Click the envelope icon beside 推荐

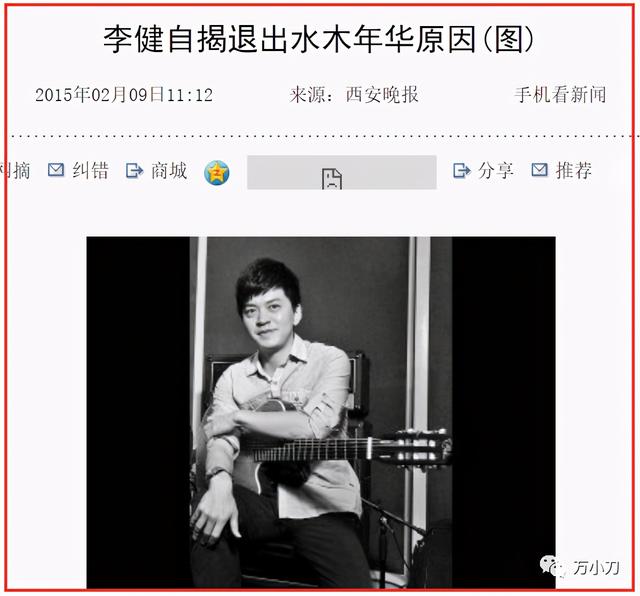tap(539, 169)
